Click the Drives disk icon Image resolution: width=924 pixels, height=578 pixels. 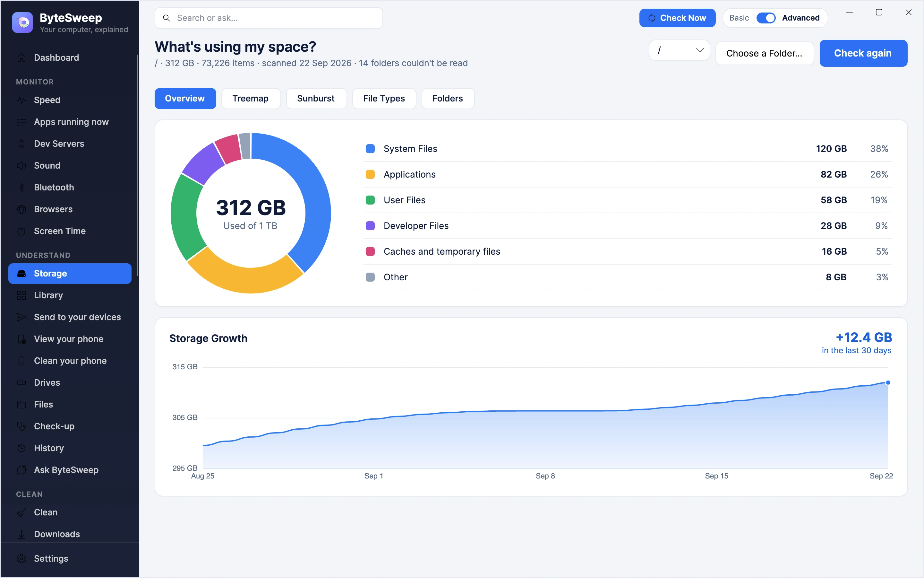pos(22,382)
